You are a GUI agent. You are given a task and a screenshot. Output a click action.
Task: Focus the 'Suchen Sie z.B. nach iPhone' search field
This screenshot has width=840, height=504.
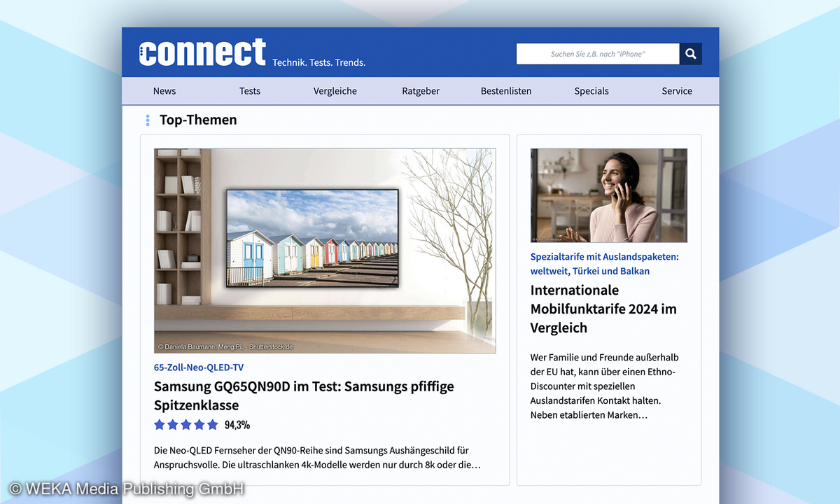[x=598, y=54]
